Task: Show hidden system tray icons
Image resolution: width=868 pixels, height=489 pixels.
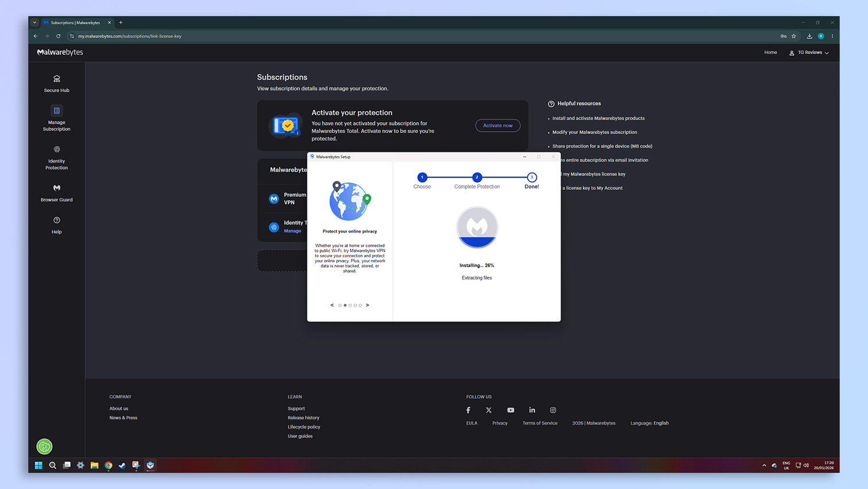Action: click(764, 465)
